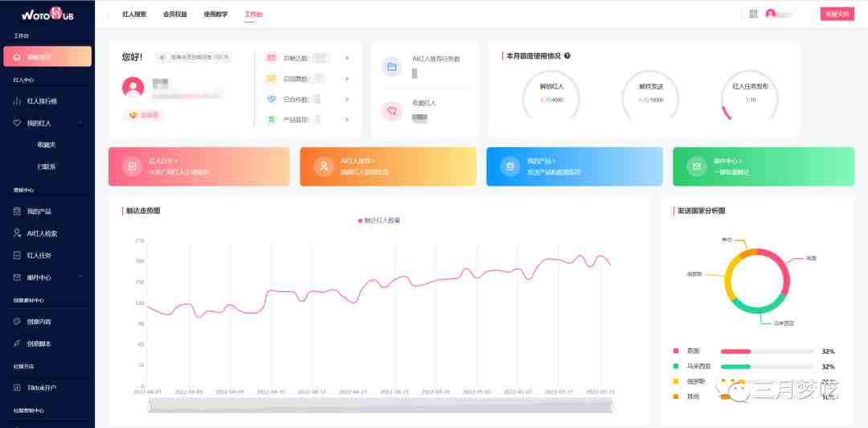The image size is (868, 428).
Task: Click the person icon on the orange AI红人推荐 card
Action: 323,167
